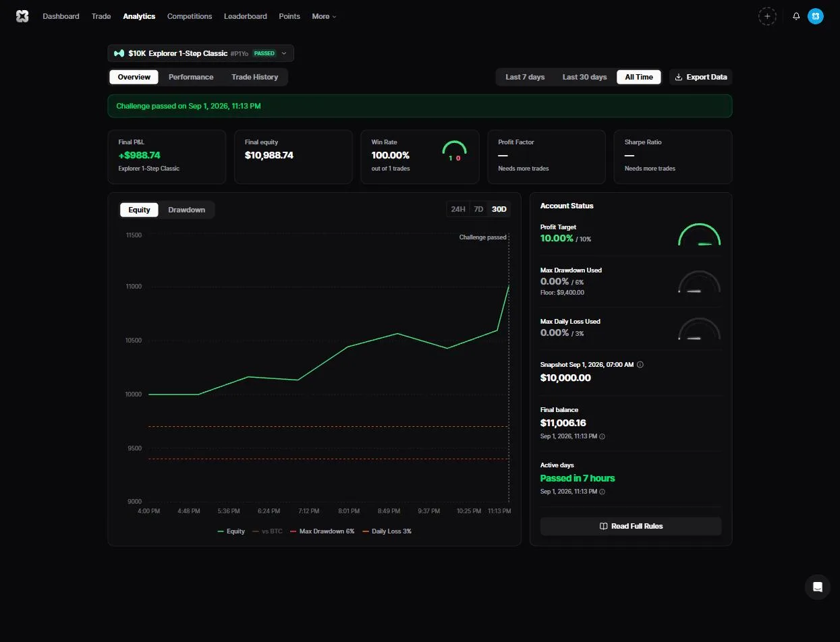Click the Floor: $9,400.00 text
The height and width of the screenshot is (642, 840).
[x=562, y=293]
